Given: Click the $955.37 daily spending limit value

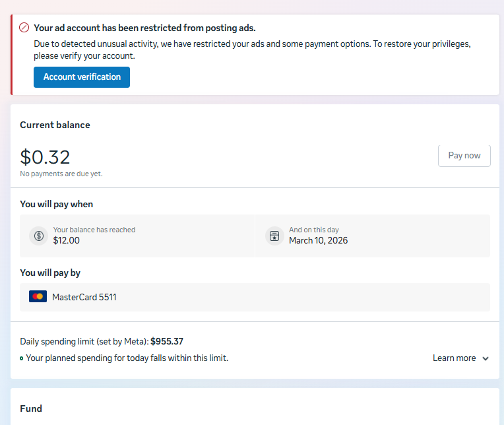Looking at the screenshot, I should tap(167, 341).
